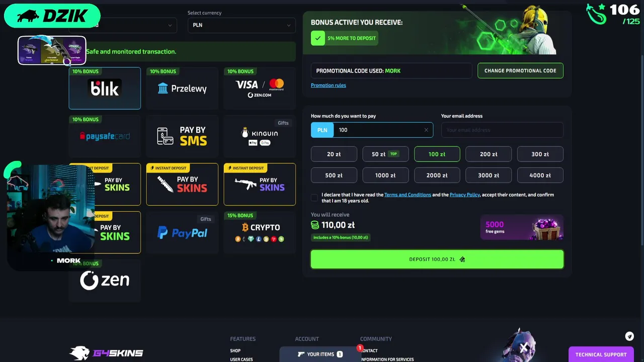The height and width of the screenshot is (362, 644).
Task: Click the DZIK logo badge
Action: click(52, 16)
